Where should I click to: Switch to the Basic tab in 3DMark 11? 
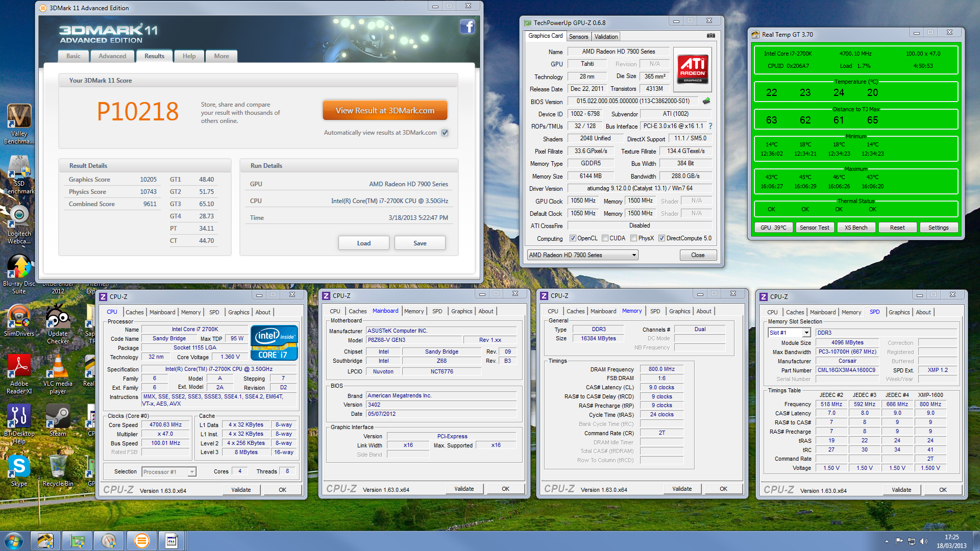click(x=73, y=56)
